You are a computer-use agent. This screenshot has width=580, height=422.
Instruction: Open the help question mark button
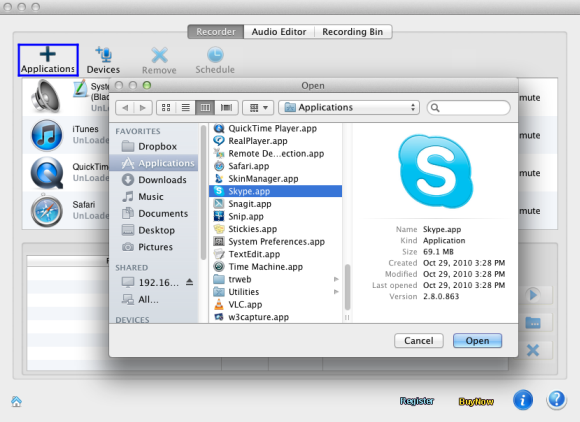click(556, 400)
